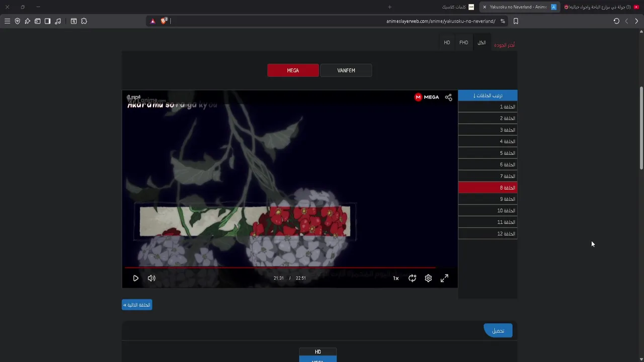This screenshot has height=362, width=644.
Task: Open episode الحلقة 1
Action: click(x=488, y=107)
